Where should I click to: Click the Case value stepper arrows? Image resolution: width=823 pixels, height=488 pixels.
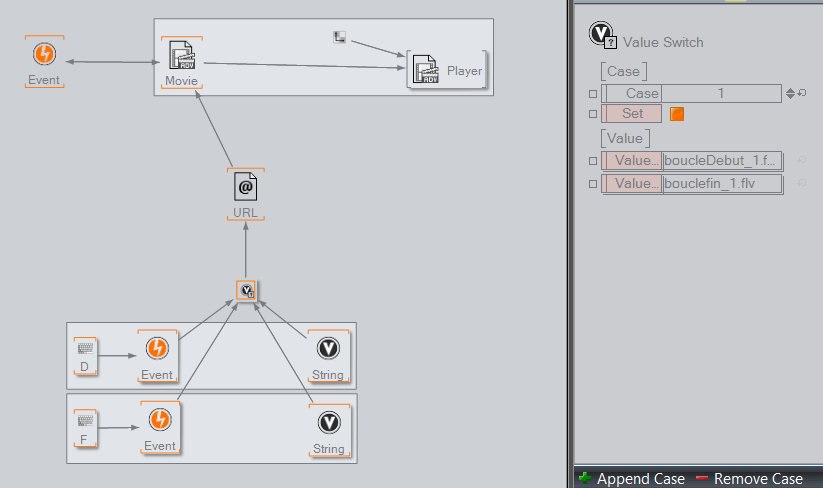click(790, 93)
